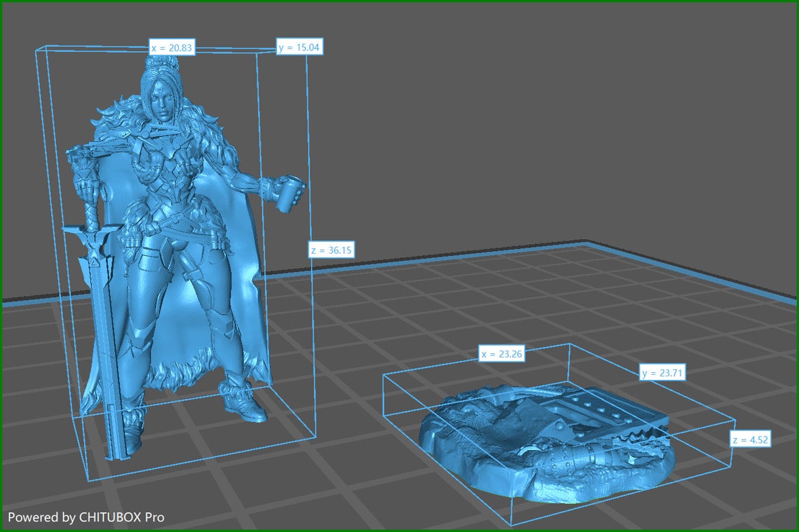This screenshot has height=532, width=799.
Task: Click the x = 20.83 dimension label
Action: point(172,46)
